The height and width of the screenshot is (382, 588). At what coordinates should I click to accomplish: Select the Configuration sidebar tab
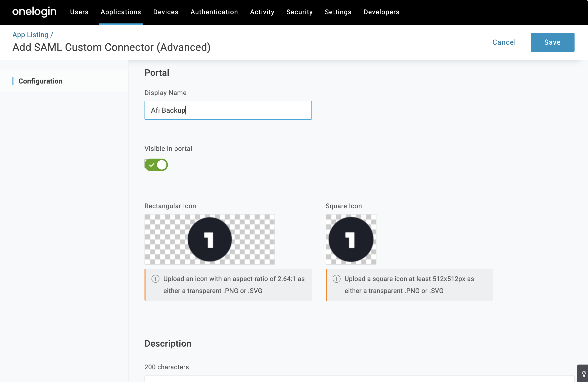64,81
